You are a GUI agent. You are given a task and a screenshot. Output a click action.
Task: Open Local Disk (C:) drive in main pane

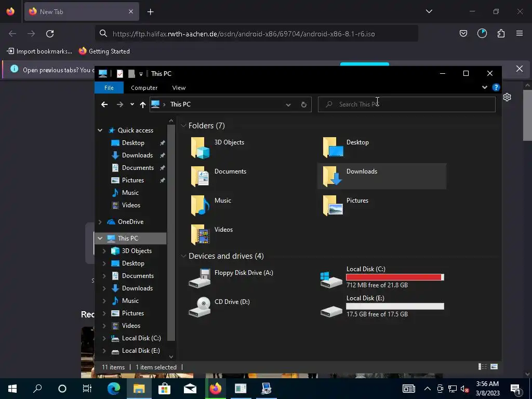tap(382, 277)
